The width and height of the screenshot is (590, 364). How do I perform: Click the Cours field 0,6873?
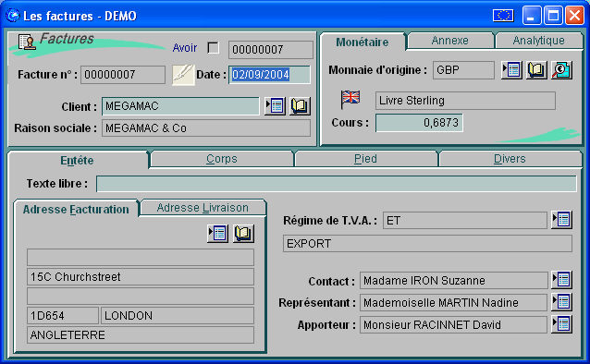pos(419,123)
